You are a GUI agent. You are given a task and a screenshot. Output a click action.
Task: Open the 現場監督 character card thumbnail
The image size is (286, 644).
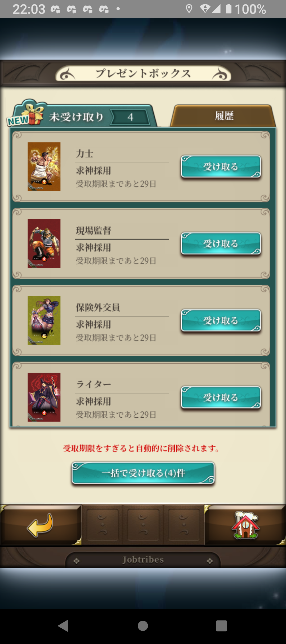(x=44, y=243)
